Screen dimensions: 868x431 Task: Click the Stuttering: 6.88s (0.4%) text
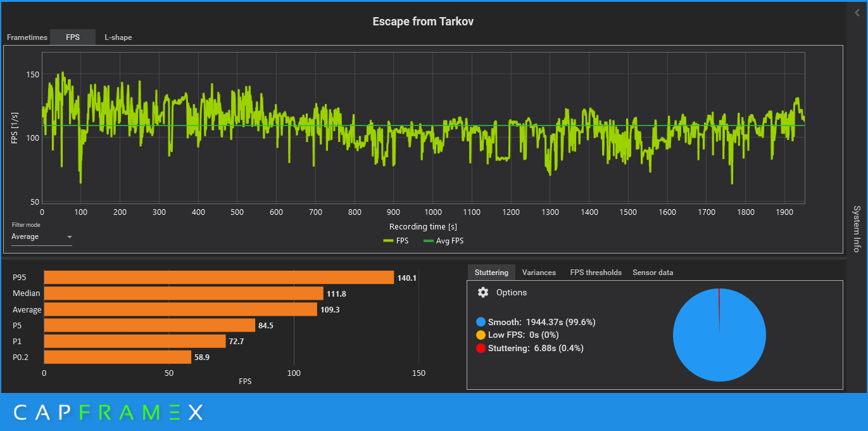536,348
